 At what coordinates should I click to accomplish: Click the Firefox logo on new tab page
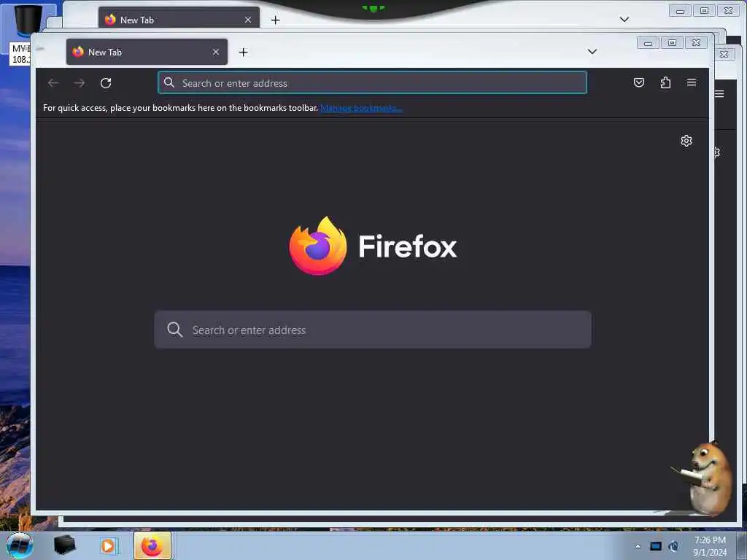tap(318, 246)
